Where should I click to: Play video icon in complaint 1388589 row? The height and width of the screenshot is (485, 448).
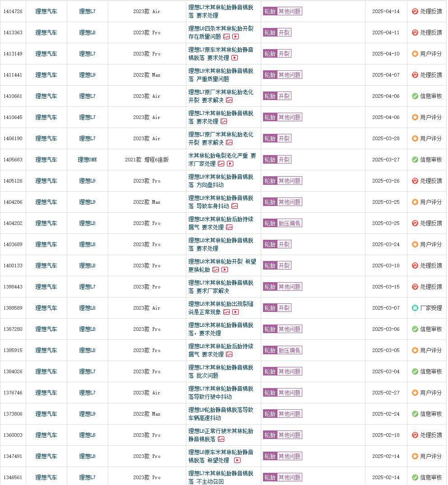coord(236,312)
